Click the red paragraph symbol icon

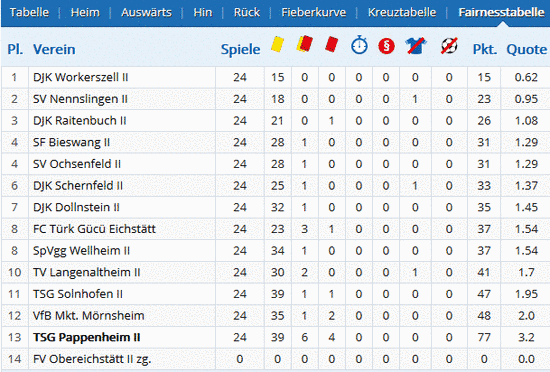(x=386, y=46)
